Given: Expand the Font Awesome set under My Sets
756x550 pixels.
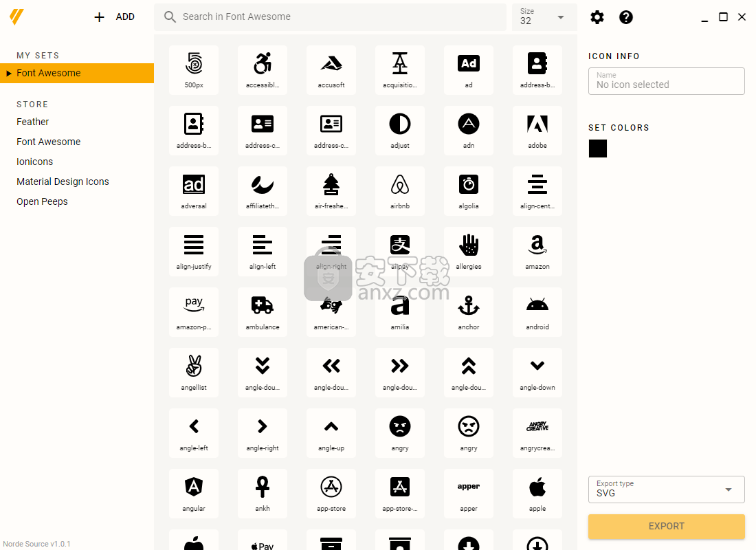Looking at the screenshot, I should point(9,74).
